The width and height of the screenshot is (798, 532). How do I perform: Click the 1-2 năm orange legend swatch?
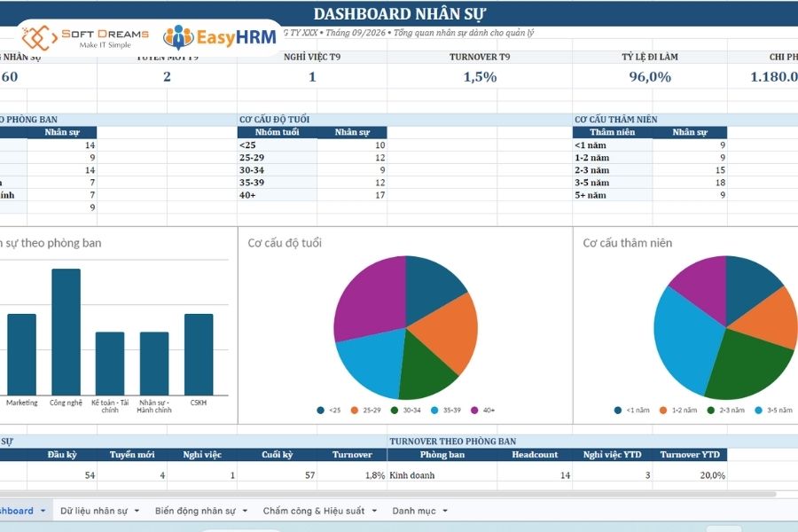tap(663, 411)
